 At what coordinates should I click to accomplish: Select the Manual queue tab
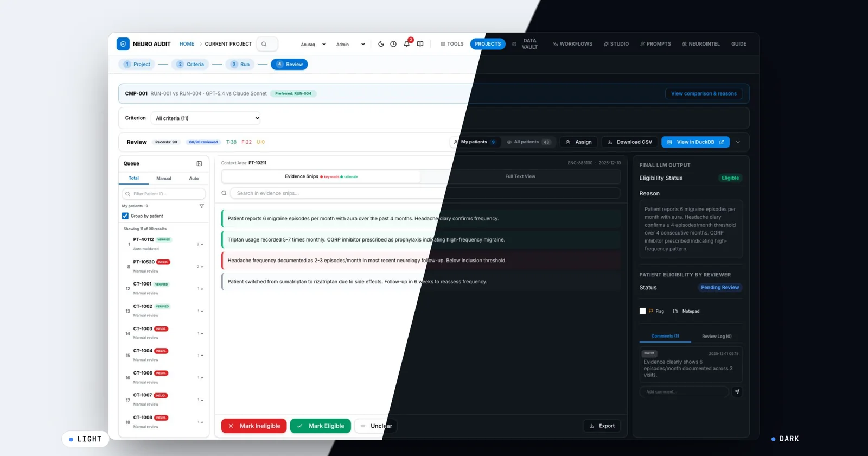[x=164, y=179]
